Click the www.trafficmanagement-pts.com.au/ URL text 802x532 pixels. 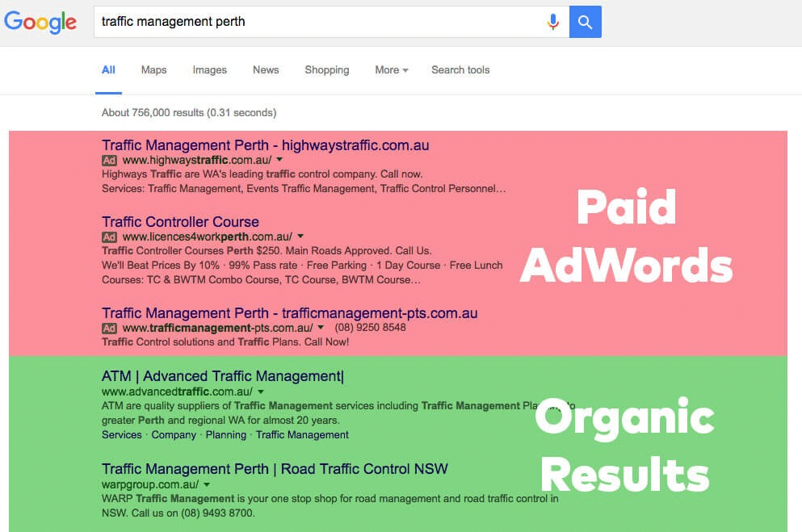click(x=217, y=328)
